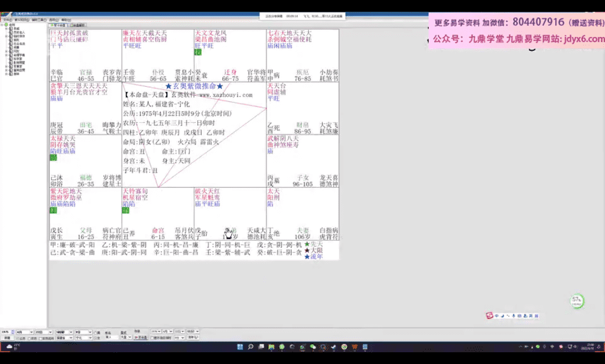Click the green root icon of 命例 tree
Image resolution: width=605 pixels, height=364 pixels.
(x=6, y=25)
